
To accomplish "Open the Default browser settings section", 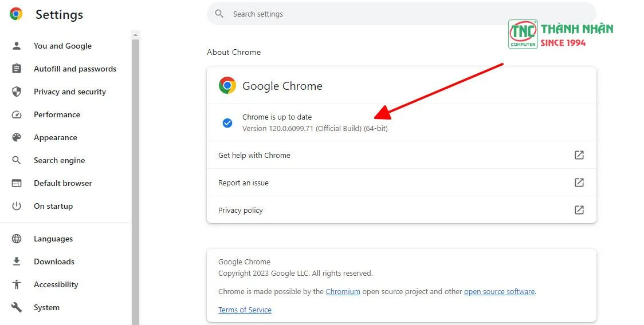I will coord(62,183).
